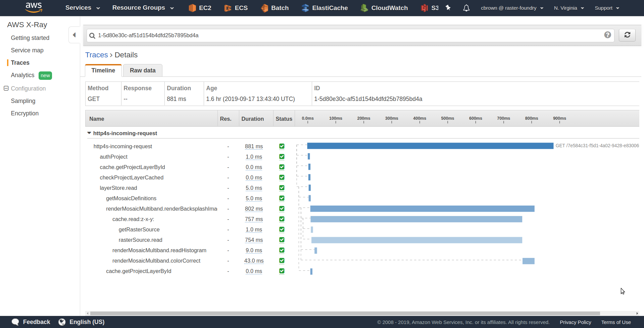Viewport: 644px width, 328px height.
Task: Open the EC2 service shortcut
Action: coord(200,8)
